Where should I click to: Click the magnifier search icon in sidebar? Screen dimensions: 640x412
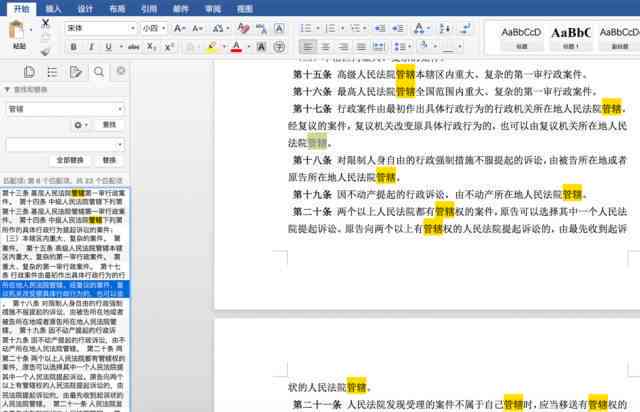tap(99, 72)
